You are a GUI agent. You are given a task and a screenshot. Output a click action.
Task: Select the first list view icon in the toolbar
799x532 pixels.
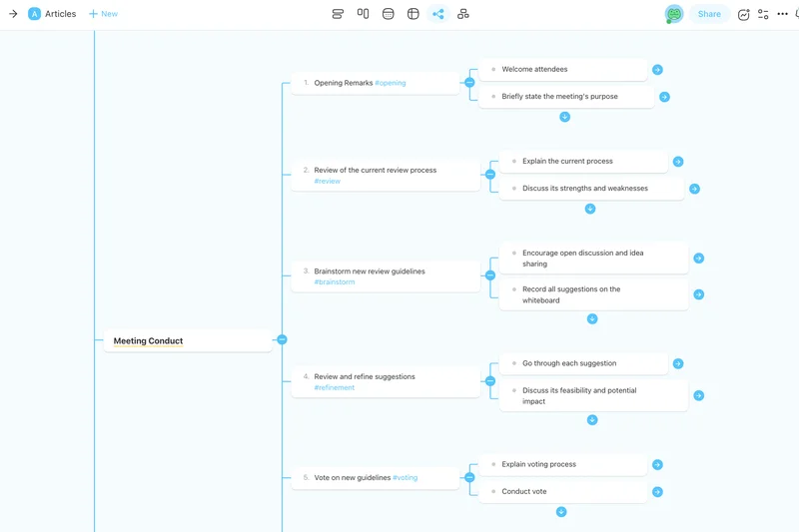coord(338,14)
